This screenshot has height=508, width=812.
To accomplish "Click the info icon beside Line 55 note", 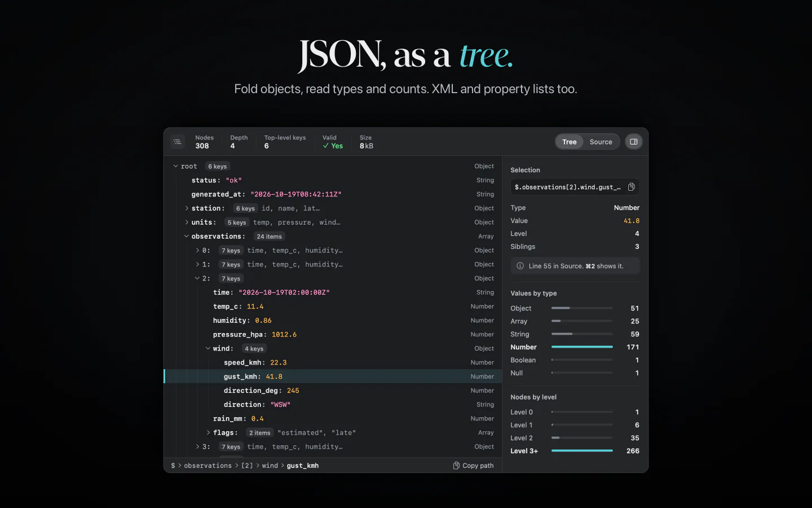I will click(520, 266).
